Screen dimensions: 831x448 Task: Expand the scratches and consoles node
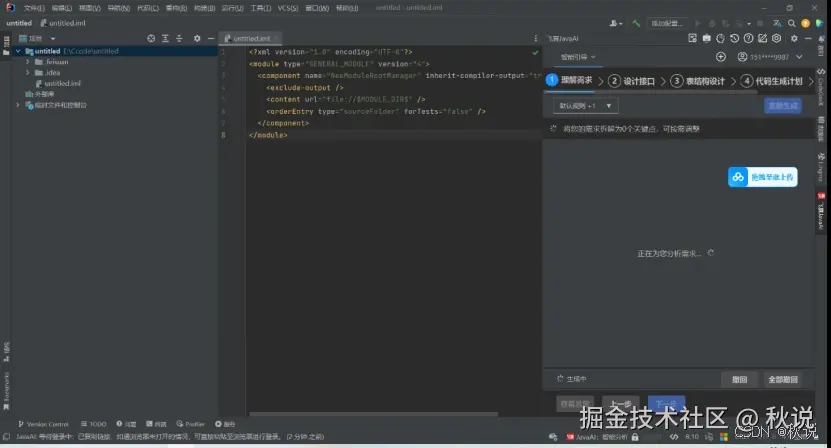(x=18, y=105)
